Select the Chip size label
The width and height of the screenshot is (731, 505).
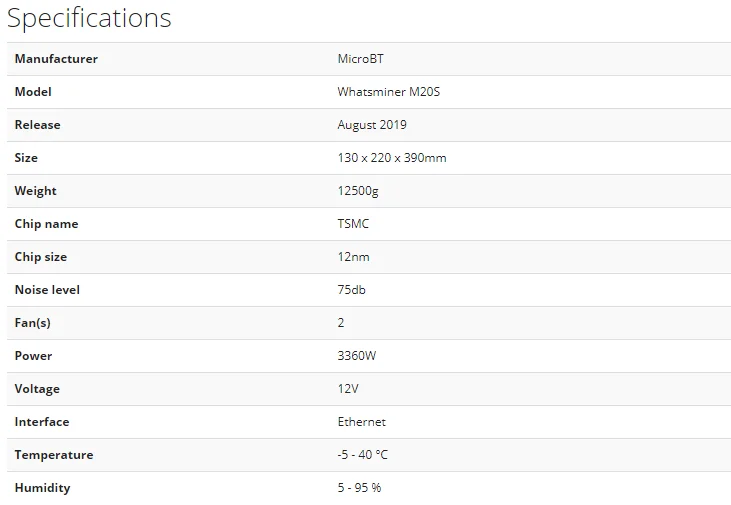41,257
